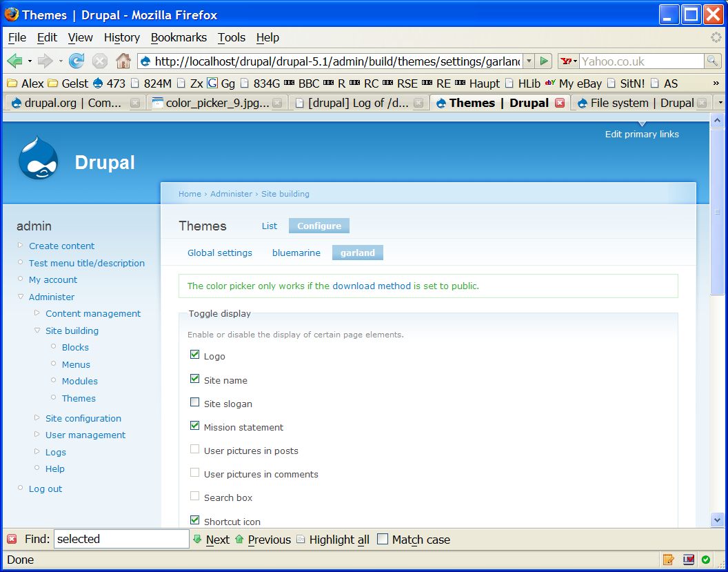Click the green checkmark status bar icon
This screenshot has width=728, height=572.
705,560
